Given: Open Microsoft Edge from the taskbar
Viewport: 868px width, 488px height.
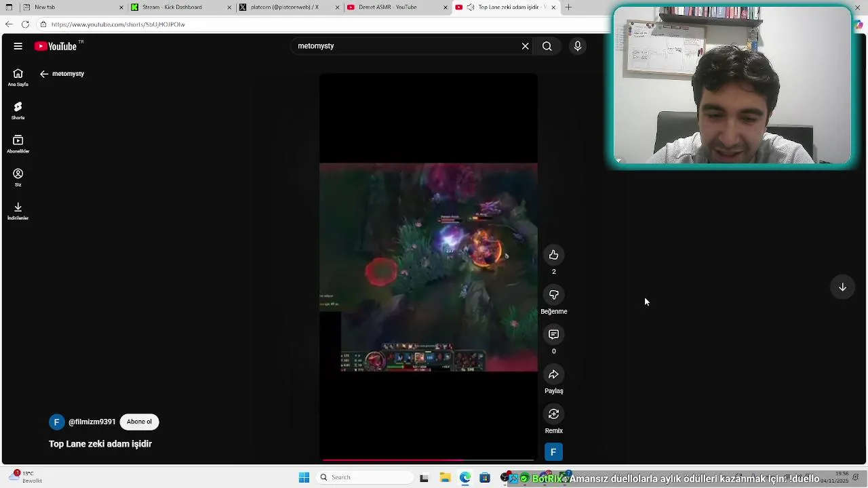Looking at the screenshot, I should tap(465, 478).
